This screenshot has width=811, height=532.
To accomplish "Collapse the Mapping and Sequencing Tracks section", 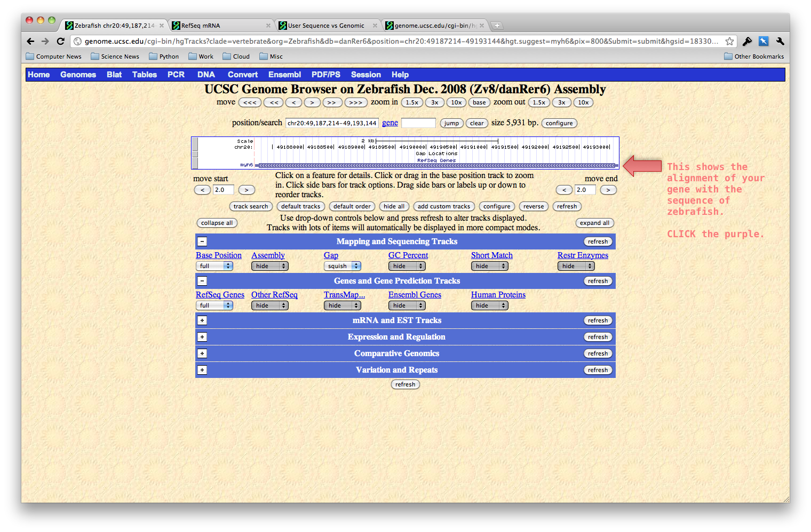I will (202, 241).
